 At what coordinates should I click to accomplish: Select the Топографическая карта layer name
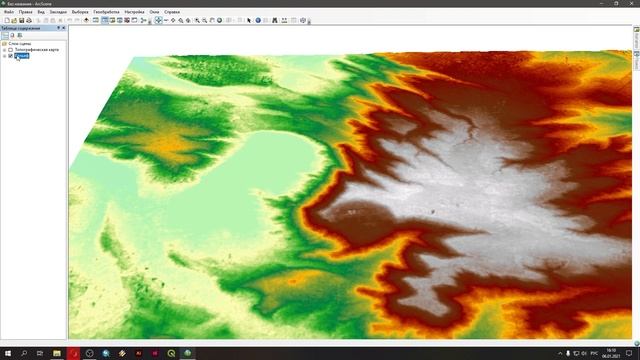coord(37,50)
